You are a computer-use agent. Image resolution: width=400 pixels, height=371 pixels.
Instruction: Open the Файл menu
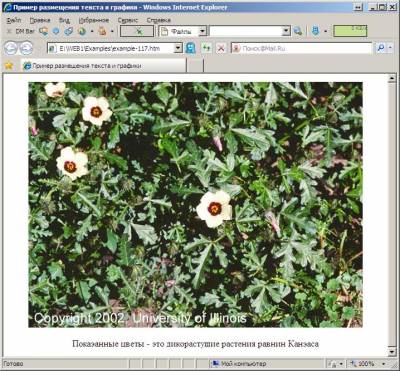point(14,20)
